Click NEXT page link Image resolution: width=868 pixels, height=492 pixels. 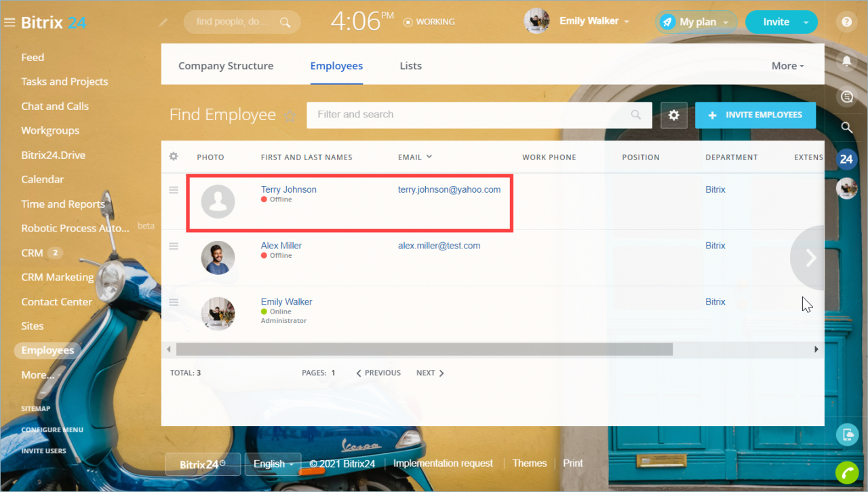[x=430, y=373]
